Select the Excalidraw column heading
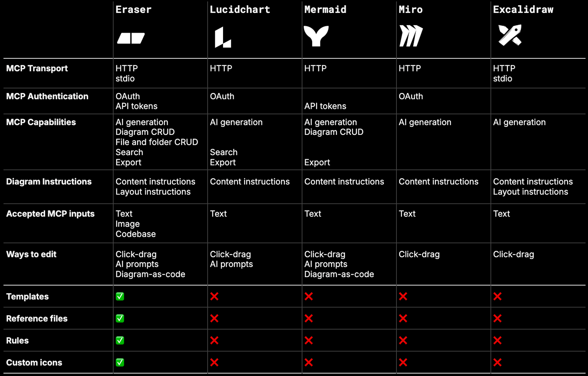588x376 pixels. point(523,10)
